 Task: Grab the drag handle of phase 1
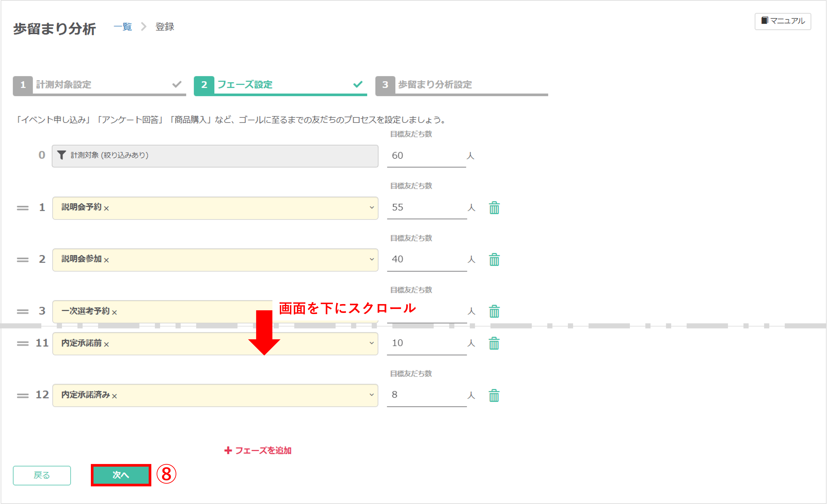[23, 208]
